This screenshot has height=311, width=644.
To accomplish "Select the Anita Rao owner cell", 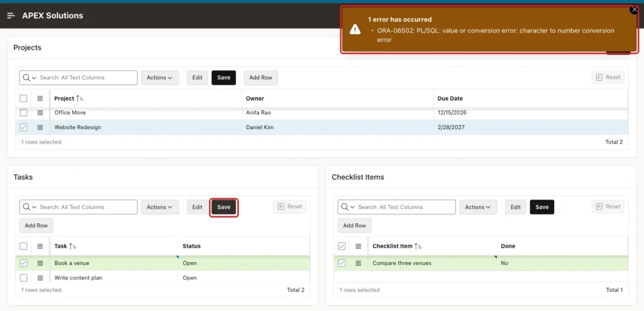I will (x=338, y=113).
